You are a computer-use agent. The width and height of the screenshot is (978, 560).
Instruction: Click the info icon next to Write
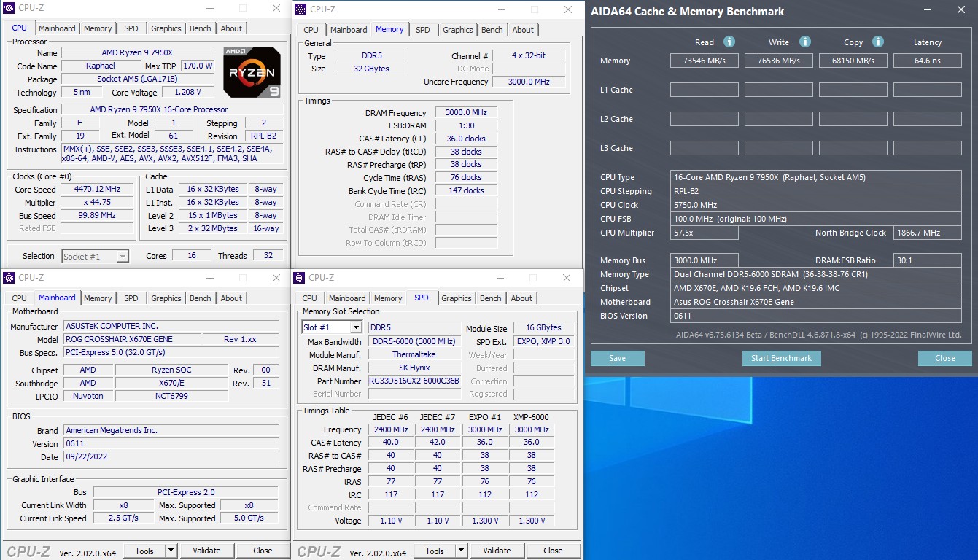point(805,42)
